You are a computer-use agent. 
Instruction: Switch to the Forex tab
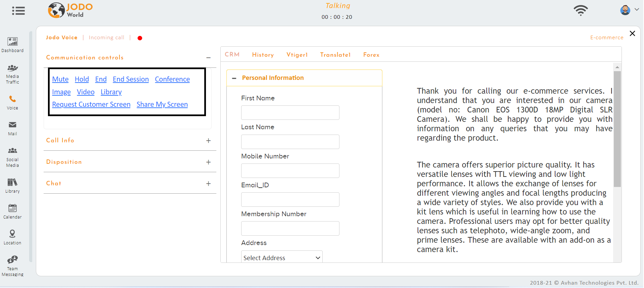point(371,55)
